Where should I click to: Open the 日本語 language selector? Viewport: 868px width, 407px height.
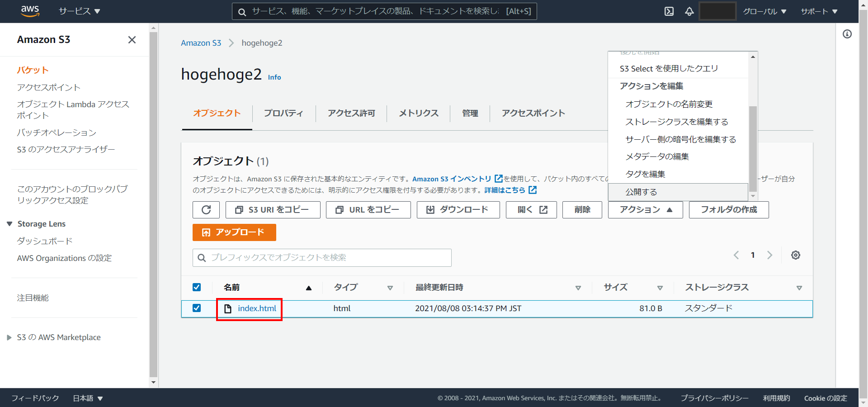(x=88, y=398)
